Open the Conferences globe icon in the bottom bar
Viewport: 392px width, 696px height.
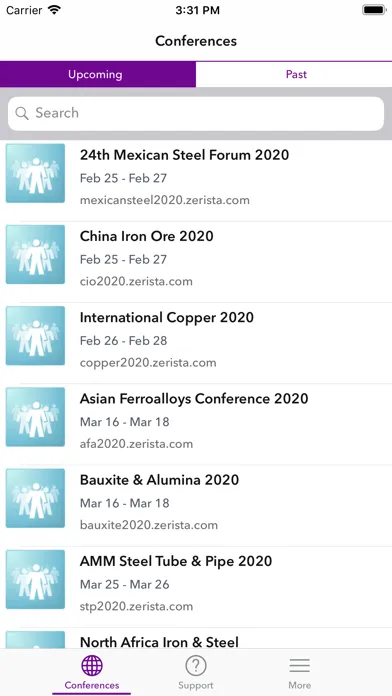[x=92, y=665]
